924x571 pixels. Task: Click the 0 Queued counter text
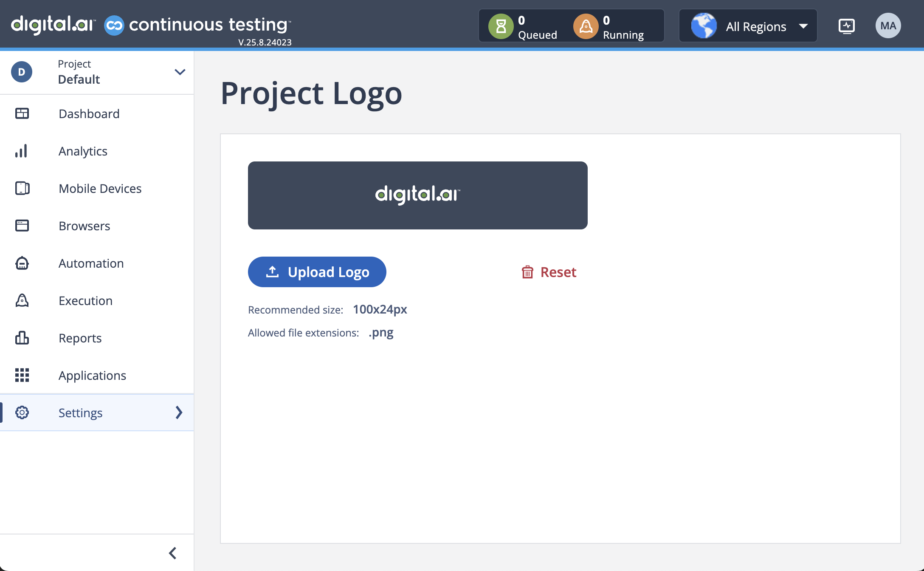[538, 27]
